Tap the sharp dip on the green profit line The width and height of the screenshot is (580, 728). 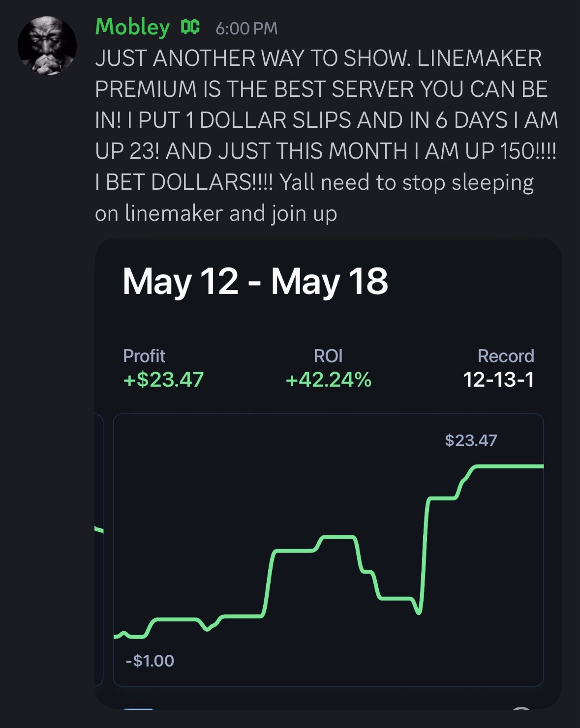tap(419, 611)
